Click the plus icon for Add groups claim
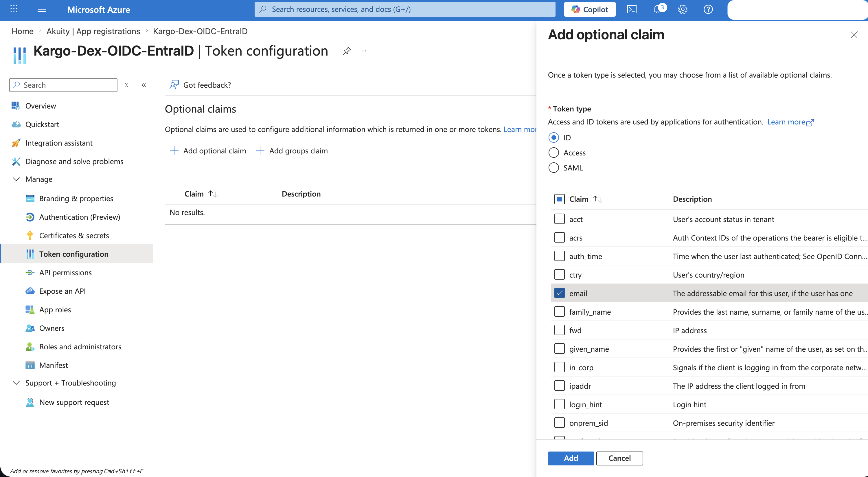The image size is (868, 477). point(260,150)
